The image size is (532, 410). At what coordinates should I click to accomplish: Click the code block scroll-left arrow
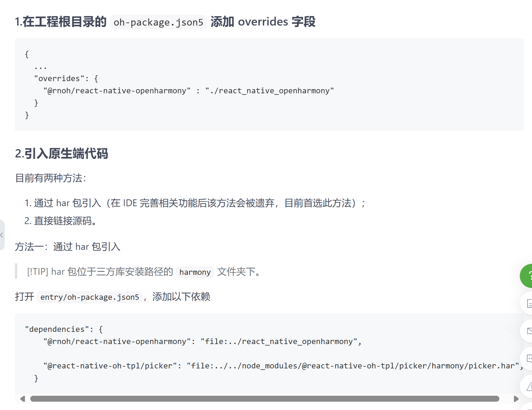(23, 399)
